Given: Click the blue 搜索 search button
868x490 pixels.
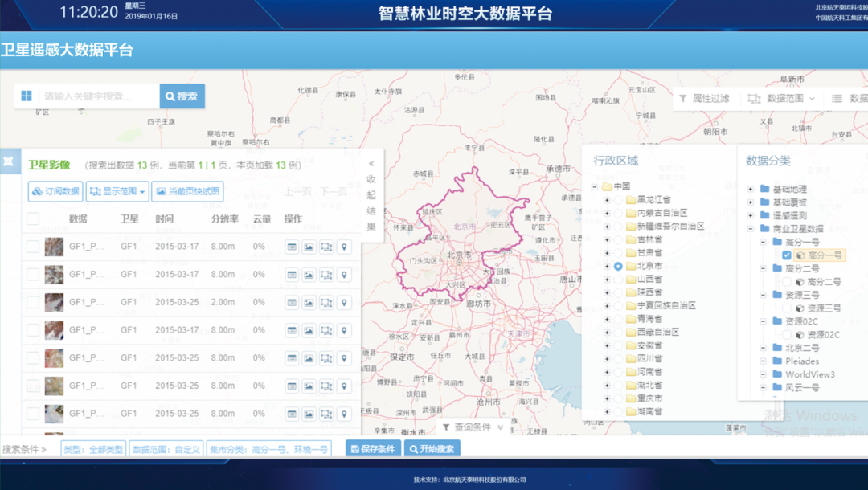Looking at the screenshot, I should [x=182, y=96].
